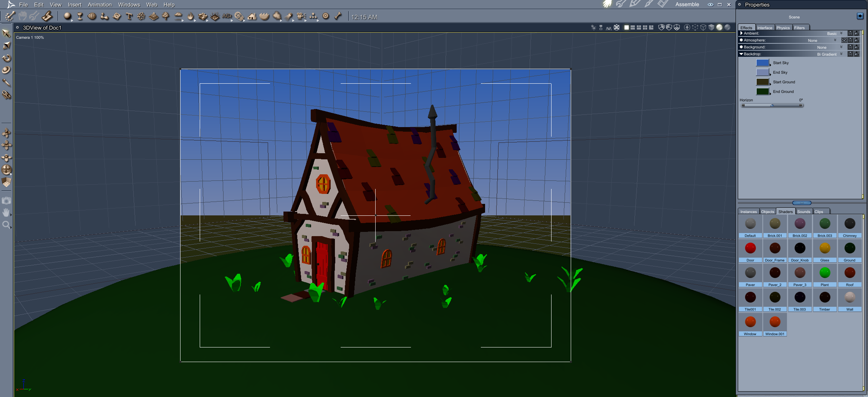Open the Assemble room hand icon
Image resolution: width=868 pixels, height=397 pixels.
607,4
